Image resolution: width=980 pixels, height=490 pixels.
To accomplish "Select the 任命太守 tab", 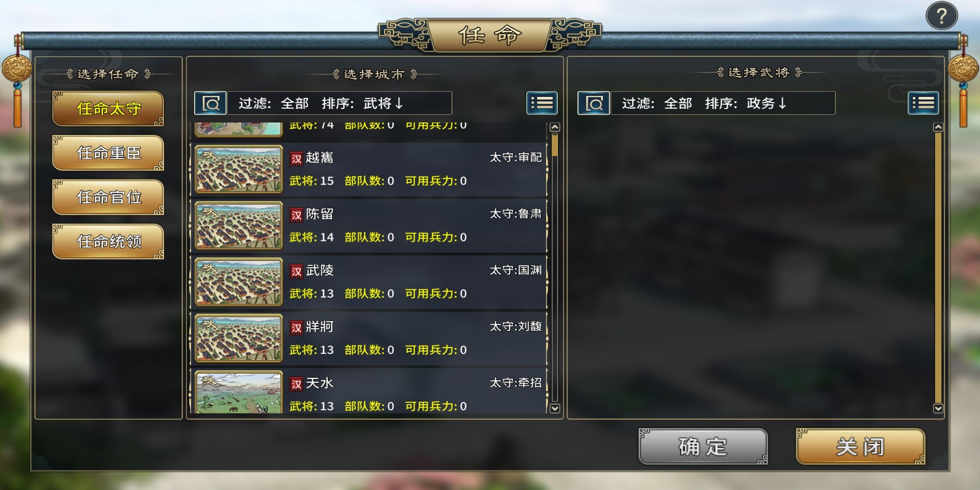I will [108, 108].
